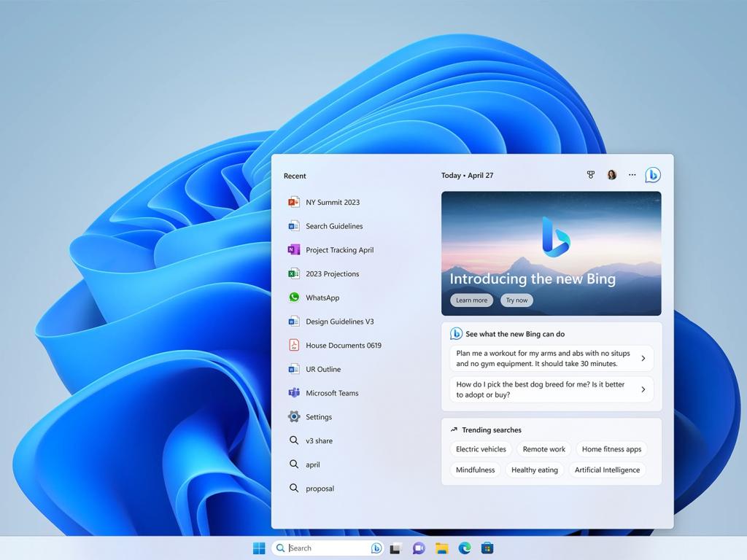
Task: Click inside the taskbar Search field
Action: pos(321,548)
